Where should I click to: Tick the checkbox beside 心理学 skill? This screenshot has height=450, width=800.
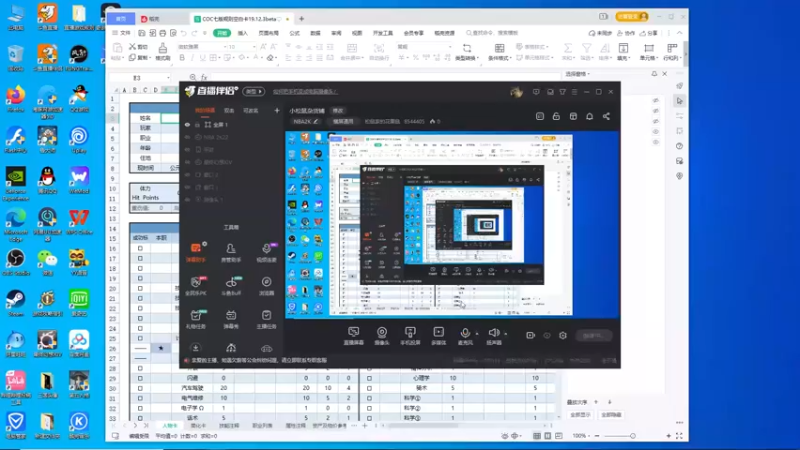369,378
